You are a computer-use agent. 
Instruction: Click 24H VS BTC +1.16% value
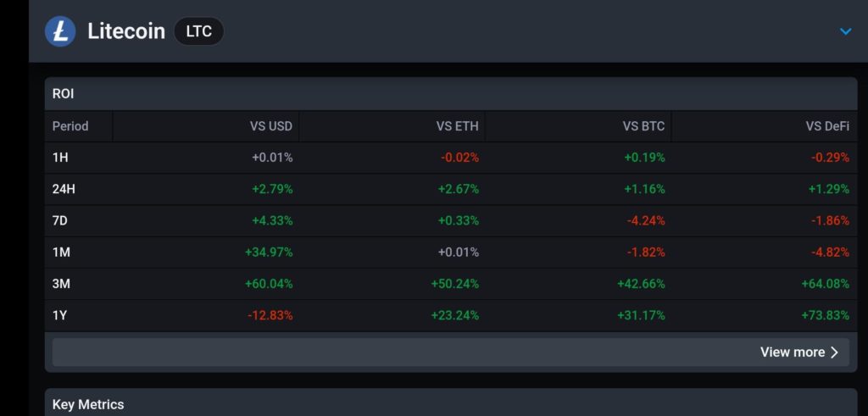click(645, 189)
